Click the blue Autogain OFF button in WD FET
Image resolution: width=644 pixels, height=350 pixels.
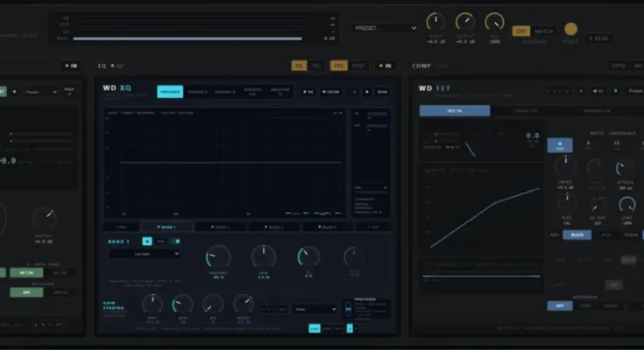pyautogui.click(x=560, y=305)
